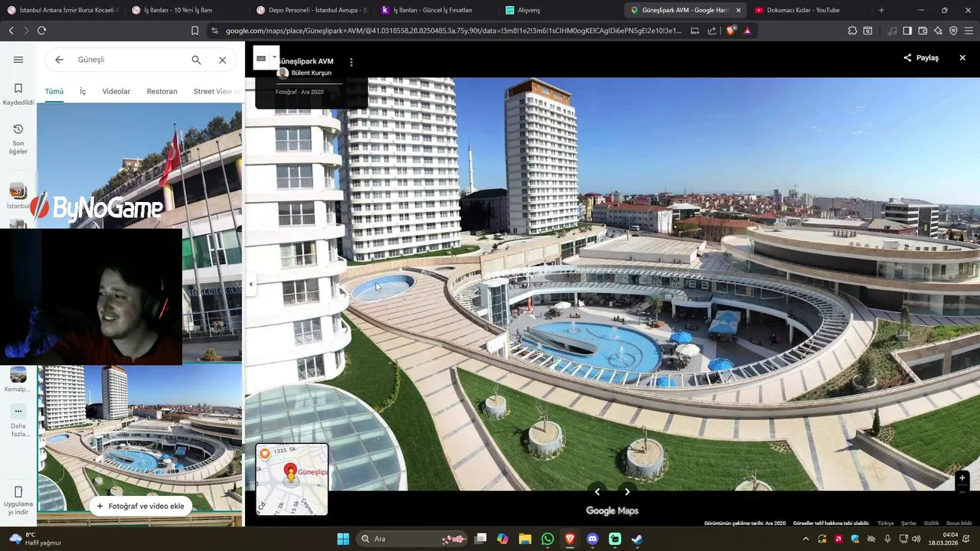Click the bookmark icon in address bar
Viewport: 980px width, 551px height.
pos(194,31)
